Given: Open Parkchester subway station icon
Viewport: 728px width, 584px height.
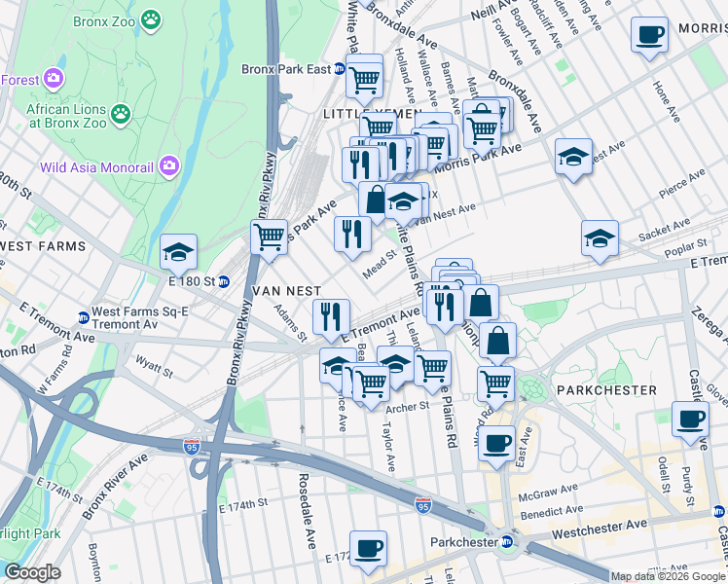Looking at the screenshot, I should 506,541.
